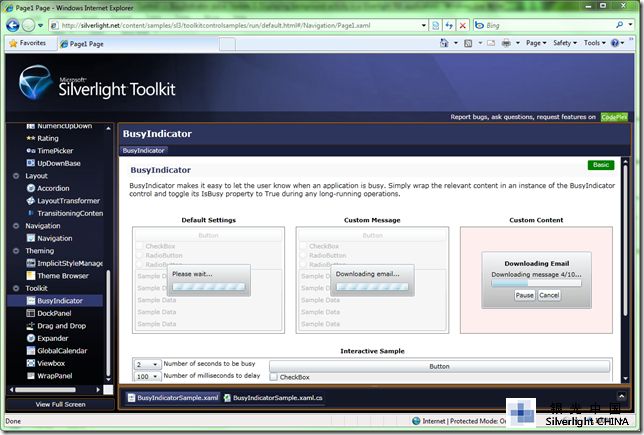Open the WrapPanel sample
Image resolution: width=644 pixels, height=435 pixels.
pyautogui.click(x=55, y=376)
